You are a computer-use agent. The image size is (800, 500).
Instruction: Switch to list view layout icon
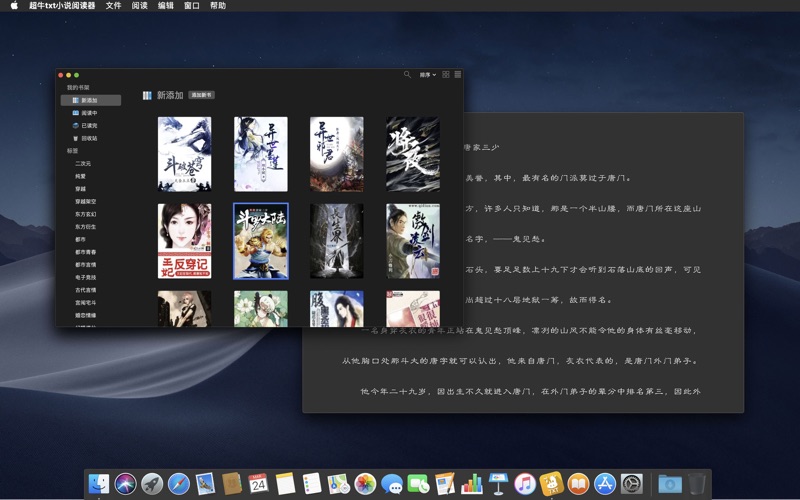[x=458, y=74]
